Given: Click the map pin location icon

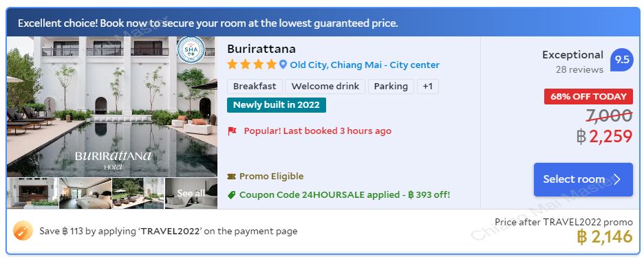Looking at the screenshot, I should click(x=283, y=65).
